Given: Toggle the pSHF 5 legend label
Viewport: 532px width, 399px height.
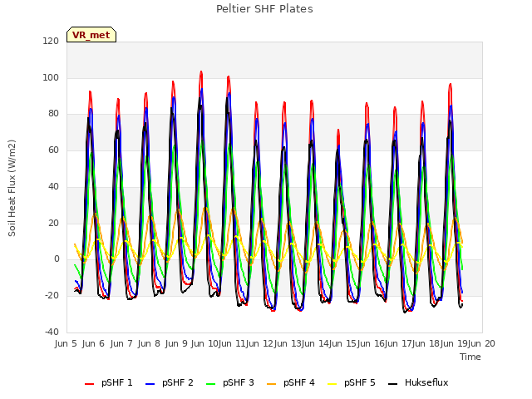Looking at the screenshot, I should click(360, 382).
